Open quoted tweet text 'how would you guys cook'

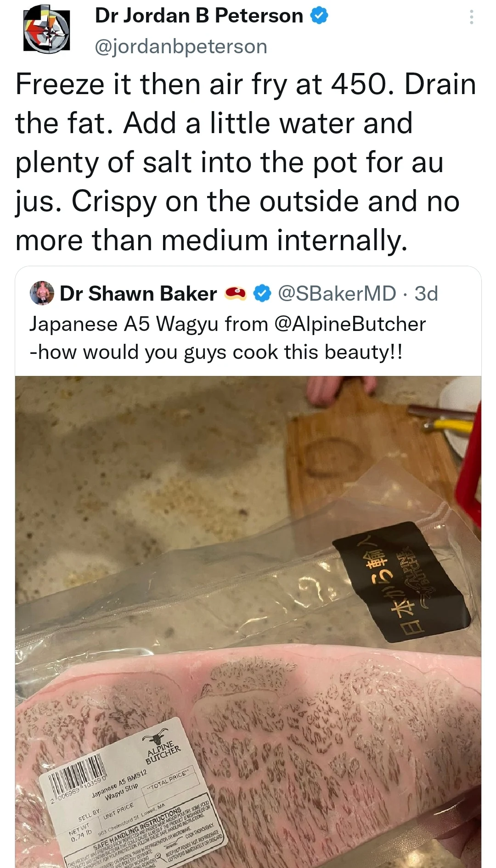click(216, 353)
